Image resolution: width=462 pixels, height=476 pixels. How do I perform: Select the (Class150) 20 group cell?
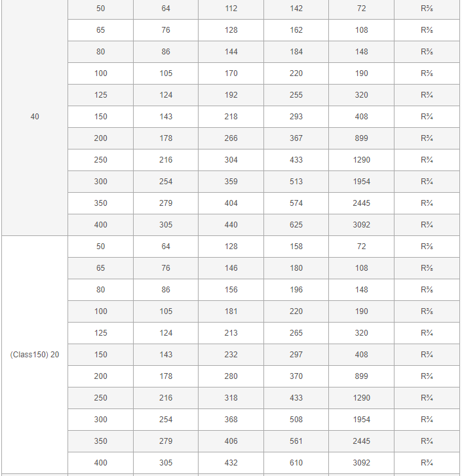coord(35,355)
